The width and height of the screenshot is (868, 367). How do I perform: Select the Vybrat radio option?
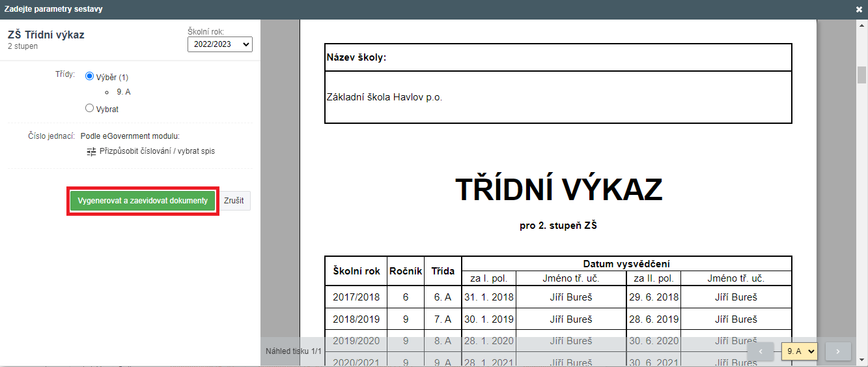(90, 109)
